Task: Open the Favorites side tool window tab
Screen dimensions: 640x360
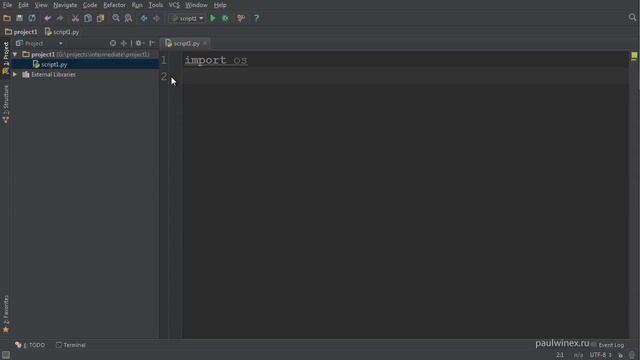Action: pos(6,313)
